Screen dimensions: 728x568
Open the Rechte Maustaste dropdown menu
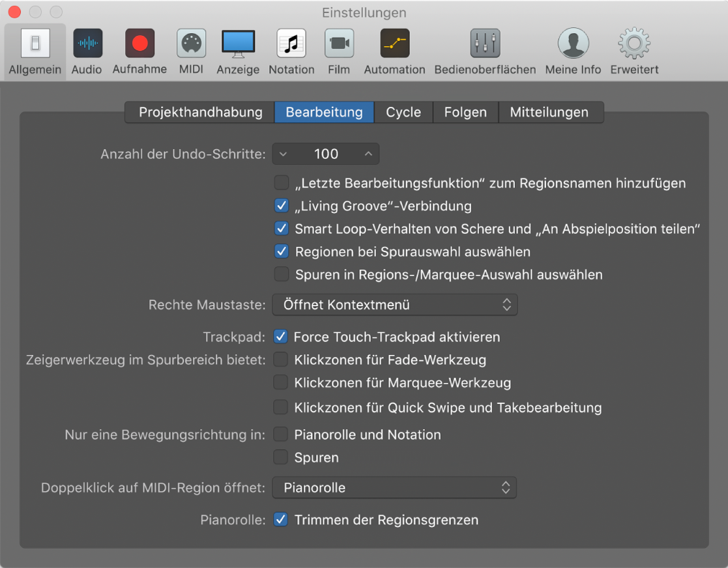[x=395, y=305]
